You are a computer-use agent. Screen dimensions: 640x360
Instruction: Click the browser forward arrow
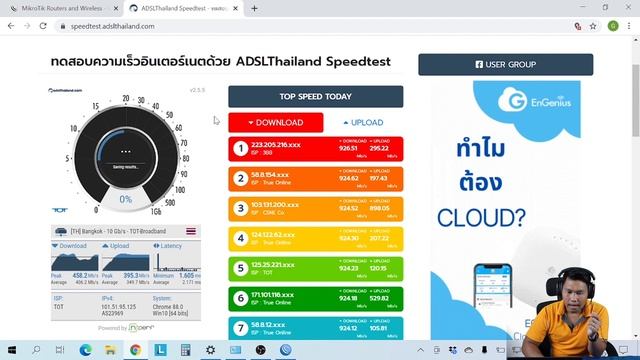[27, 26]
